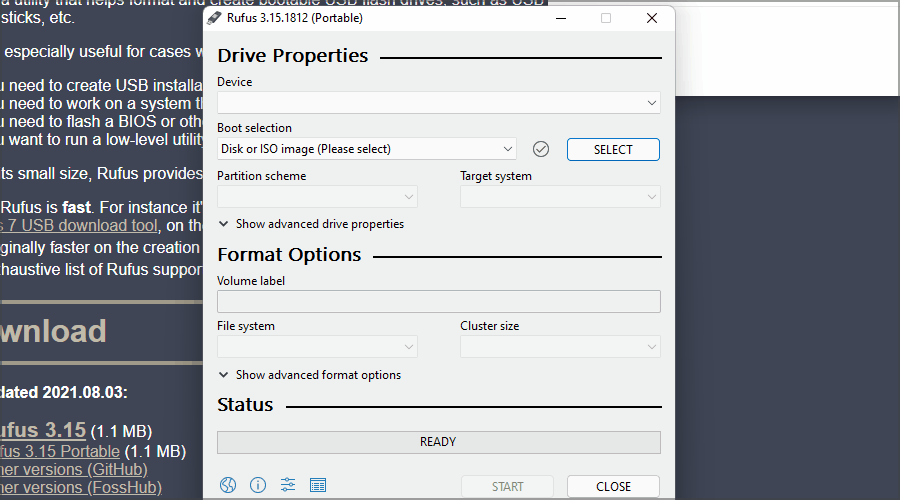This screenshot has height=500, width=900.
Task: Follow the Other versions (FossHub) link
Action: pyautogui.click(x=77, y=488)
